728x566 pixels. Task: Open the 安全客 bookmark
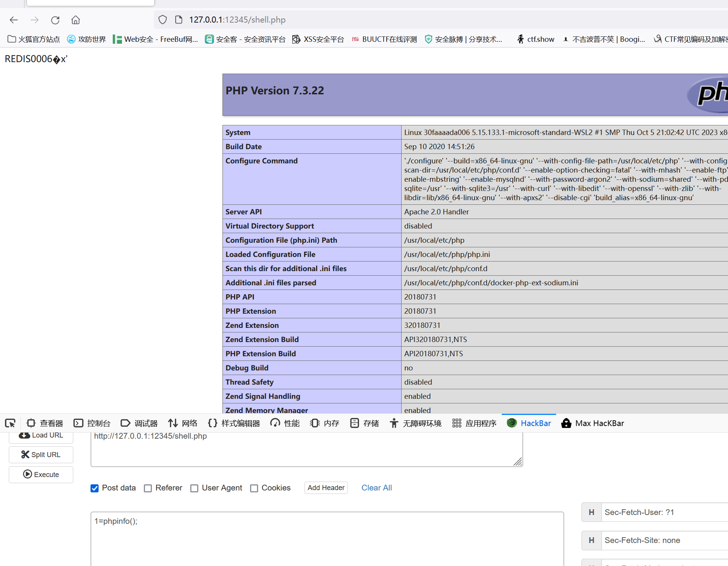point(245,39)
